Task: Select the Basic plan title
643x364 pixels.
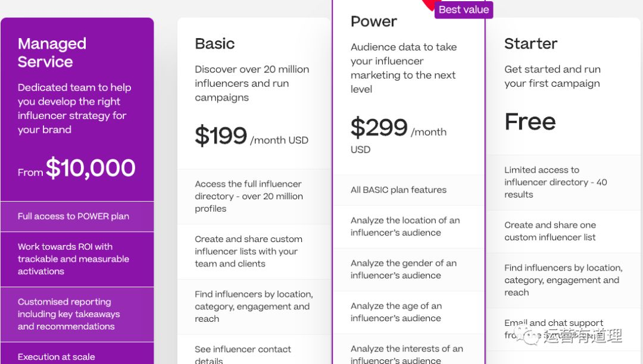Action: point(214,43)
